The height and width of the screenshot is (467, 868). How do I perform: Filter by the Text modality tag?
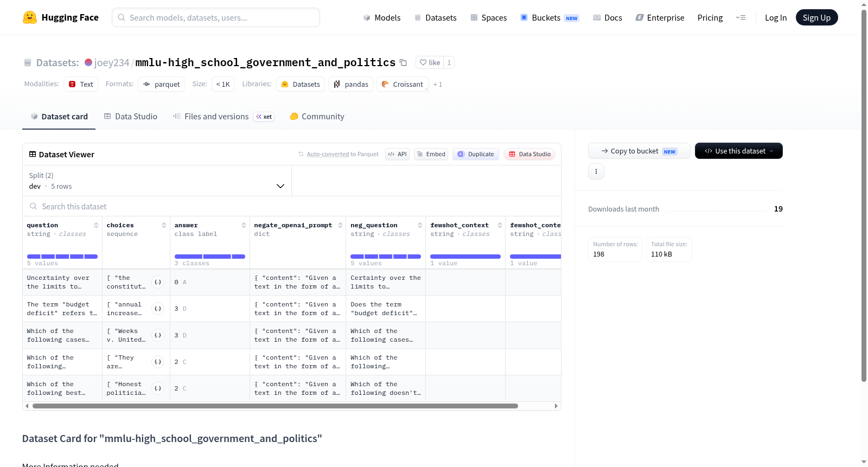pos(81,84)
